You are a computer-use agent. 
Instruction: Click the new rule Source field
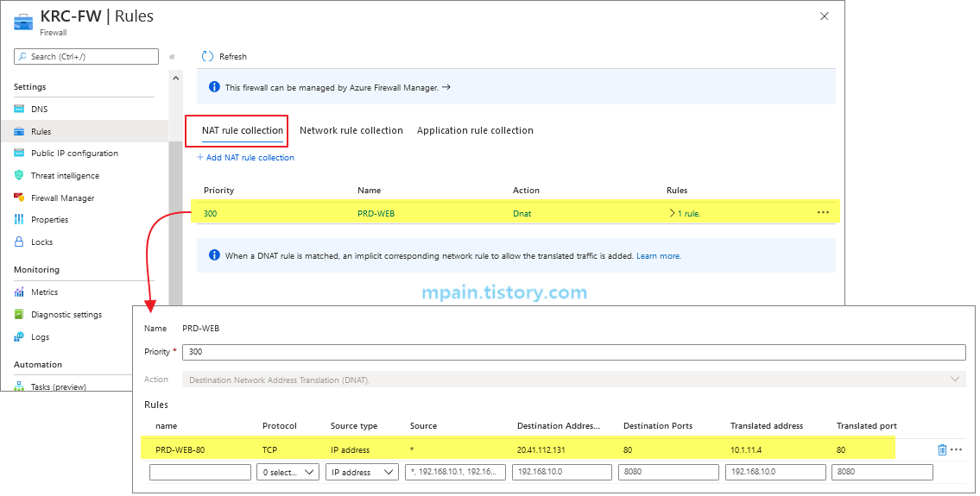tap(456, 472)
